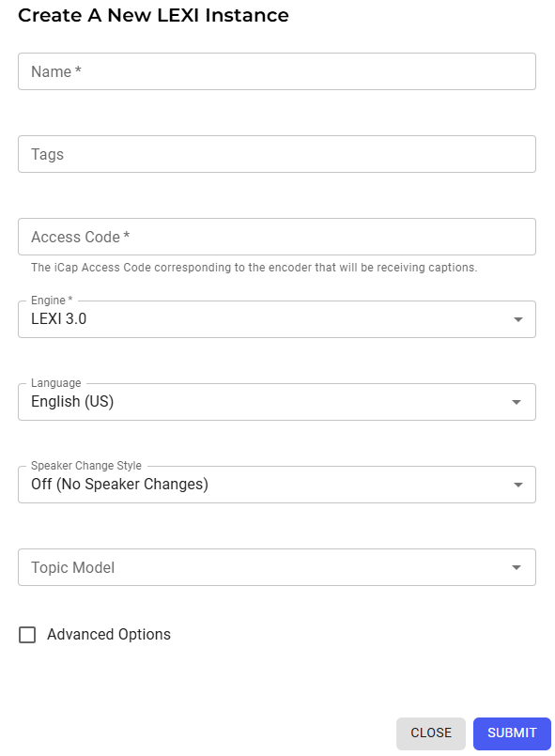
Task: Click the Name input field
Action: [277, 71]
